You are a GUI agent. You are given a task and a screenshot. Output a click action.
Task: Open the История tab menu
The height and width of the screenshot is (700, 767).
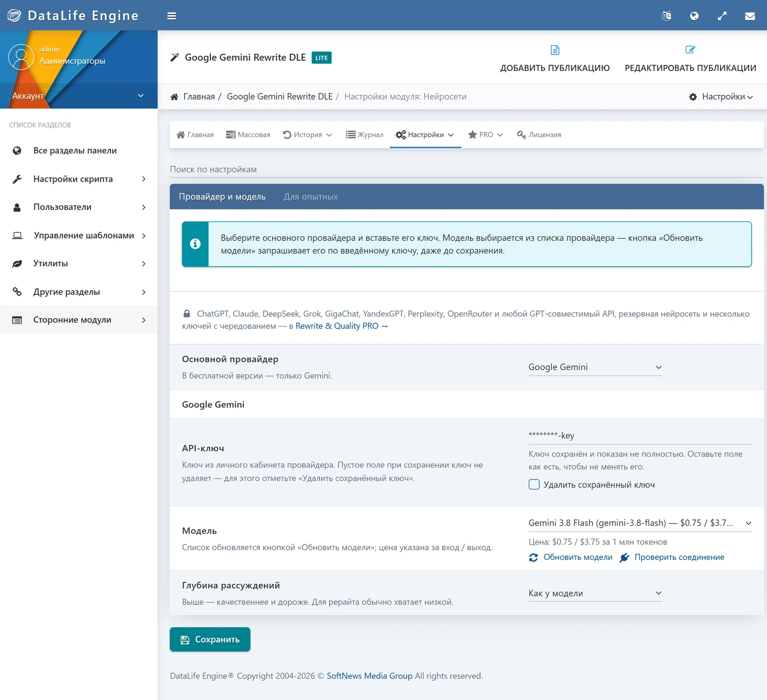pyautogui.click(x=307, y=135)
